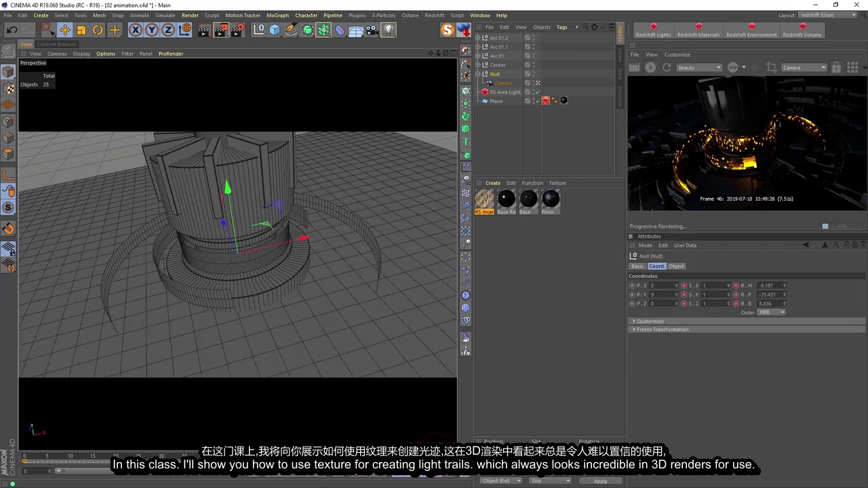Open the Layout dropdown

point(827,15)
